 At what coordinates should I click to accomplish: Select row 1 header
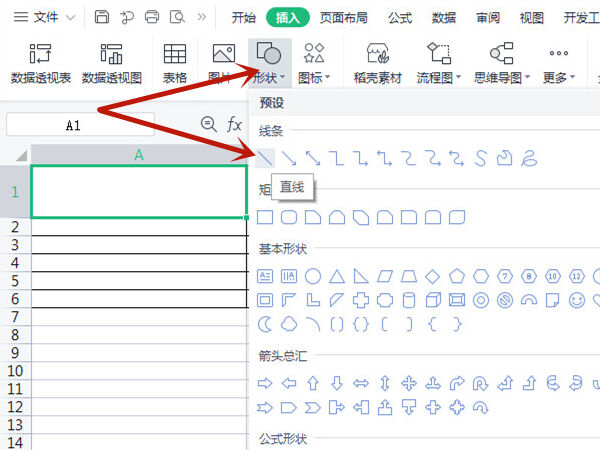coord(15,191)
